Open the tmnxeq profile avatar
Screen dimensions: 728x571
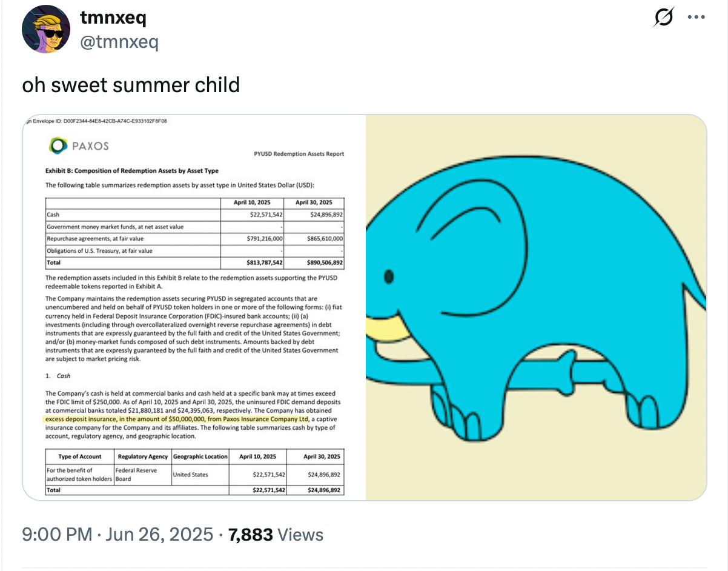47,30
